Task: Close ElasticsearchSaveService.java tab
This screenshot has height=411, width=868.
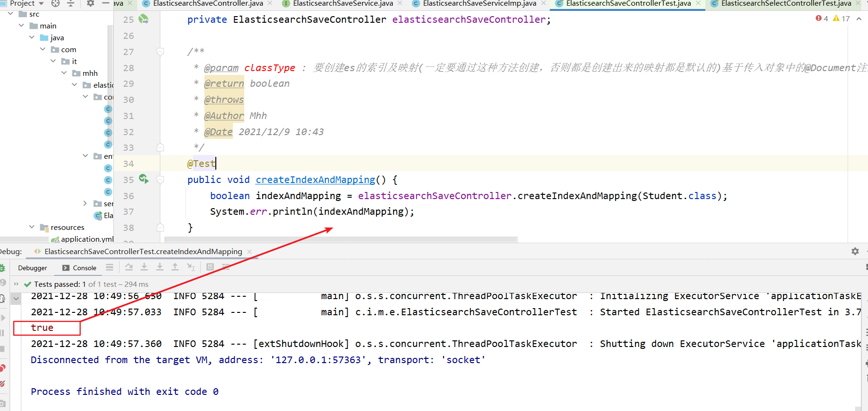Action: coord(400,3)
